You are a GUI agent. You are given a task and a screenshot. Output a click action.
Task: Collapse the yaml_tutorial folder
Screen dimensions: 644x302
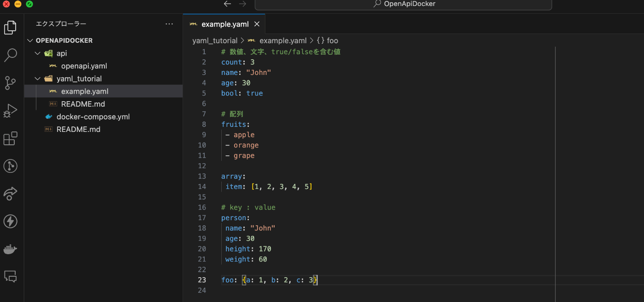click(38, 79)
